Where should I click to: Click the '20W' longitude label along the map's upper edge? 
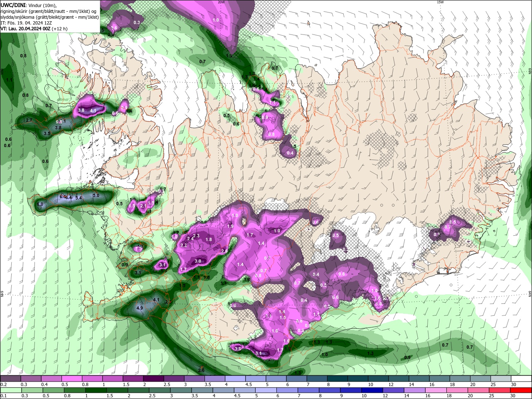(222, 2)
